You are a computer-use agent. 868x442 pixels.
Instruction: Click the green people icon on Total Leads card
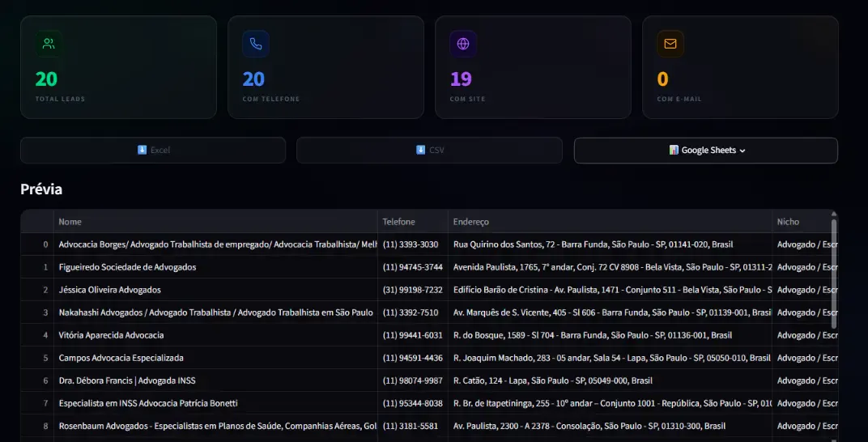click(49, 45)
